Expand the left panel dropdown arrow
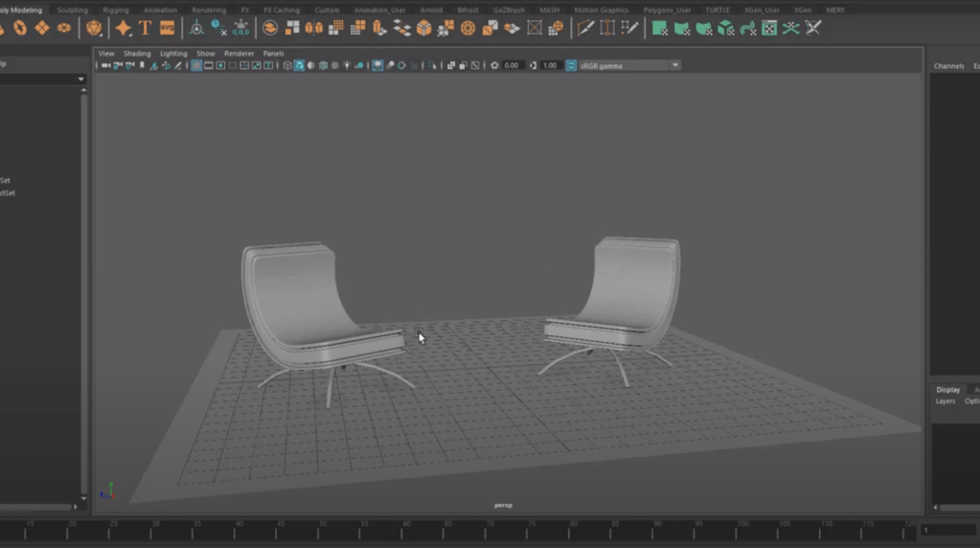The image size is (980, 548). coord(80,80)
